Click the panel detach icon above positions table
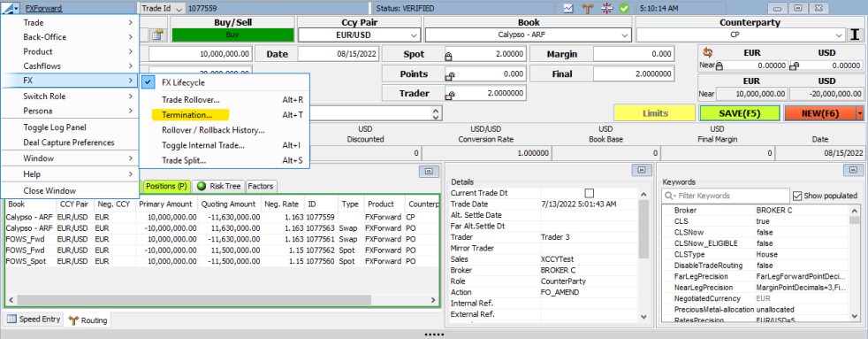Screen dimensions: 868x339 coord(429,173)
